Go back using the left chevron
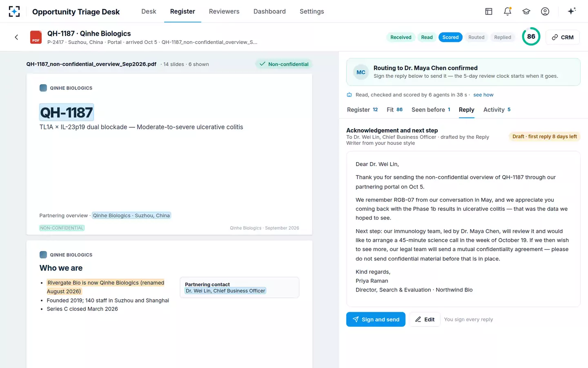The height and width of the screenshot is (368, 588). coord(16,37)
